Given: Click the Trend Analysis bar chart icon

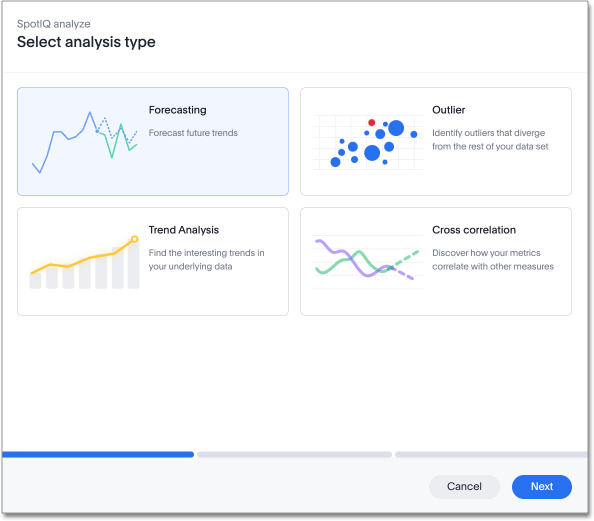Looking at the screenshot, I should point(84,262).
